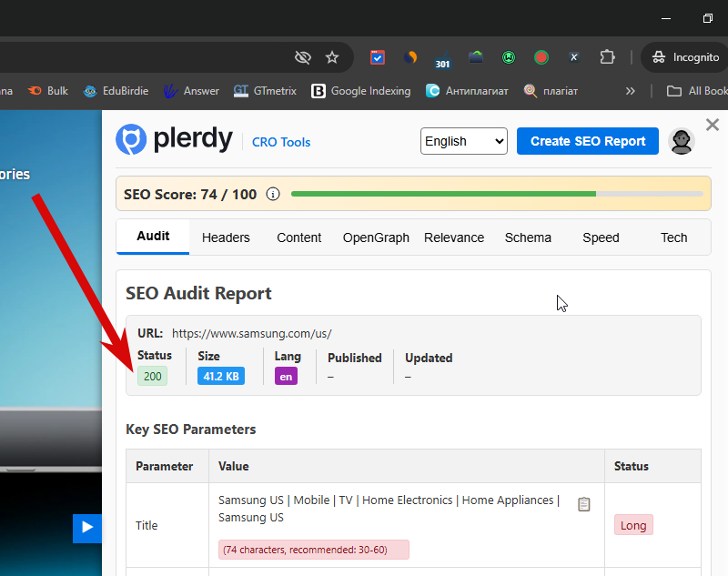Open the Answer bookmark

[x=191, y=91]
